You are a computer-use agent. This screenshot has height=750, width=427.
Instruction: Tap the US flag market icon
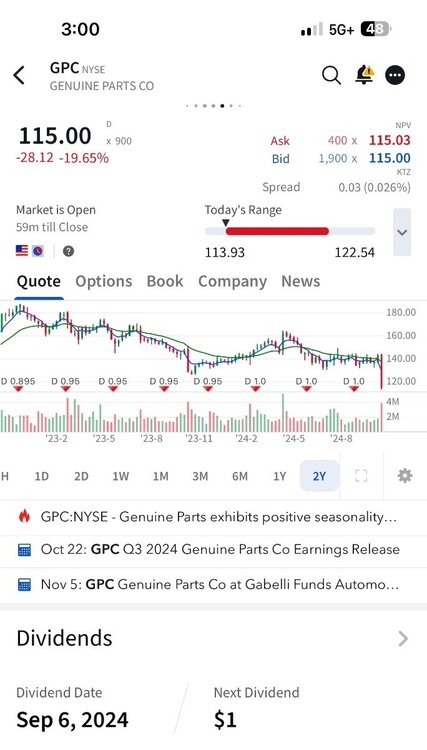22,251
